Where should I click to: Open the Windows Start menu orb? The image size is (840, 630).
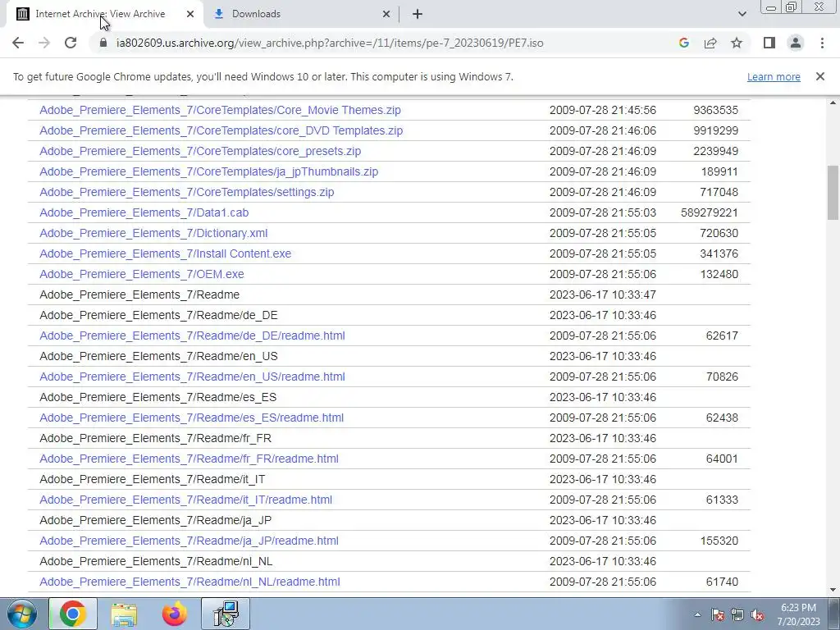tap(21, 614)
